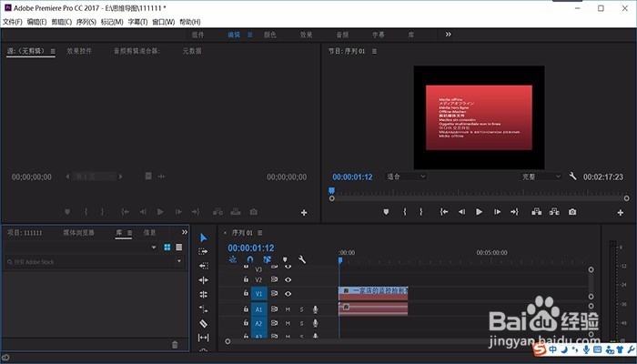Toggle V1 track lock
Viewport: 637px width, 364px height.
pos(246,293)
